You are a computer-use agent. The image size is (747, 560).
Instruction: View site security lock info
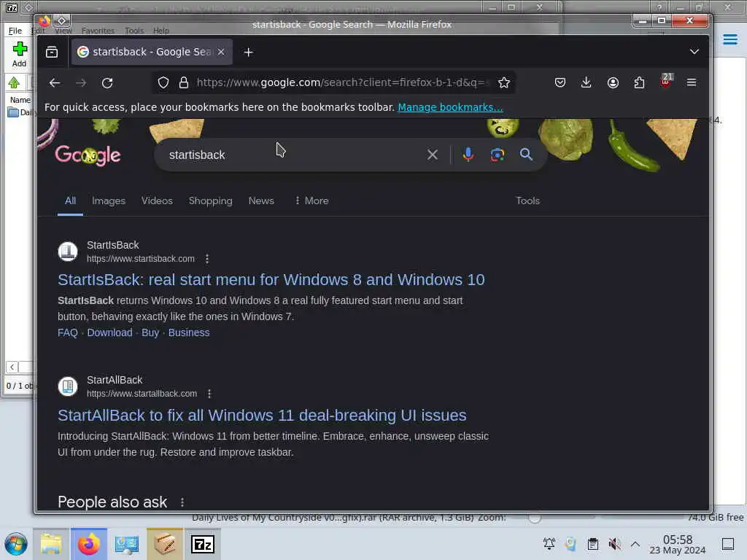tap(184, 83)
